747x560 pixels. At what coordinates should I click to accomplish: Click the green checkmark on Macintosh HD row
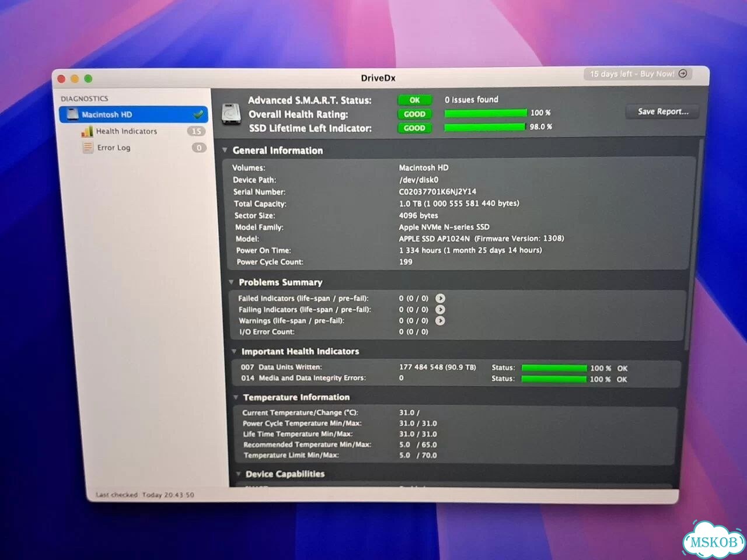click(x=198, y=114)
